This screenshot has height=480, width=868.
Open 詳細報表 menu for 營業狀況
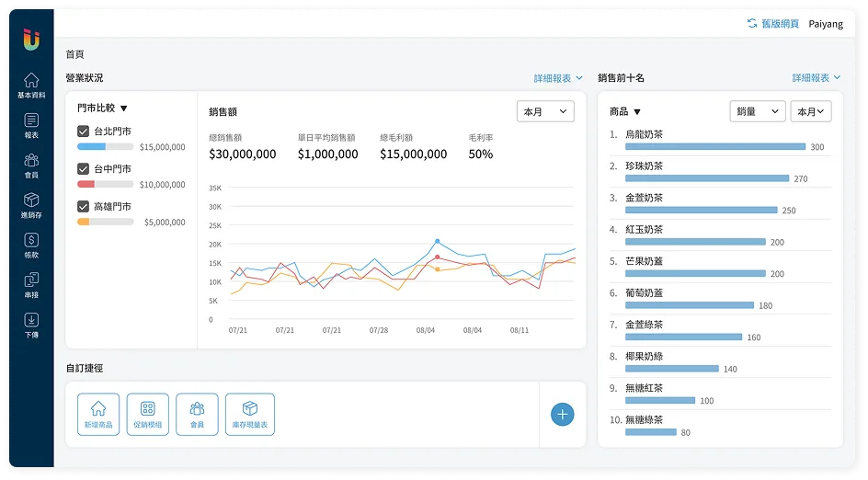[x=559, y=78]
